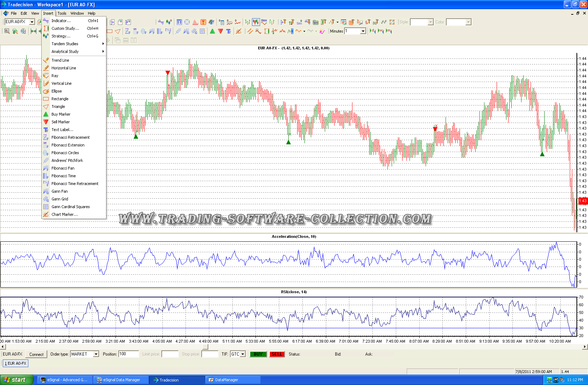Click the horizontal chart scrollbar thumb
This screenshot has width=588, height=385.
click(205, 347)
